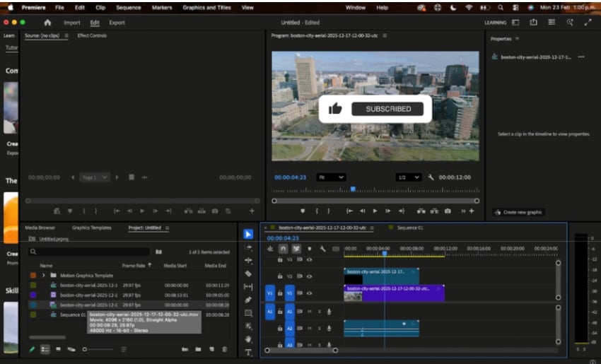The height and width of the screenshot is (364, 601).
Task: Open the Export workspace
Action: pos(117,23)
